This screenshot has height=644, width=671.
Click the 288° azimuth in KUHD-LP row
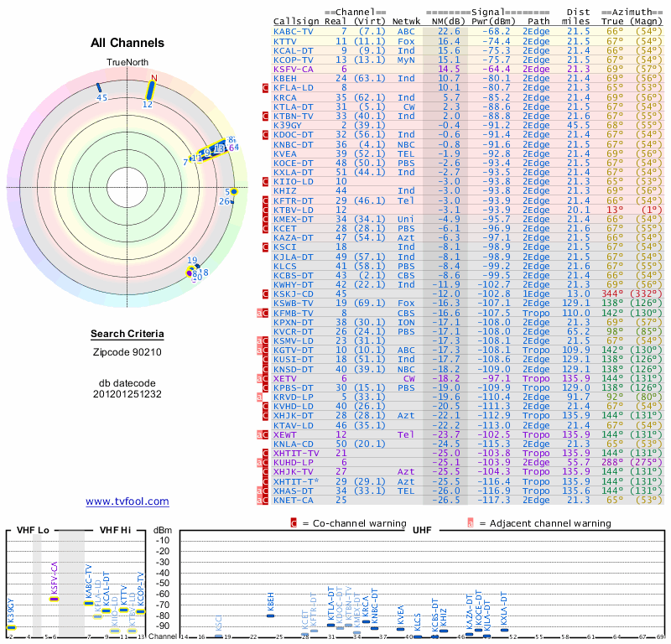[x=612, y=463]
